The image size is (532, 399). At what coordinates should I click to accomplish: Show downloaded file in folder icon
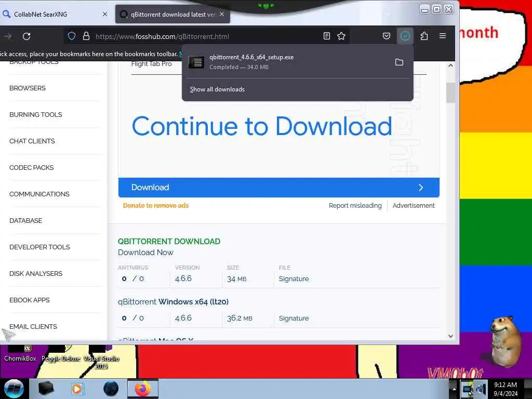click(x=399, y=62)
